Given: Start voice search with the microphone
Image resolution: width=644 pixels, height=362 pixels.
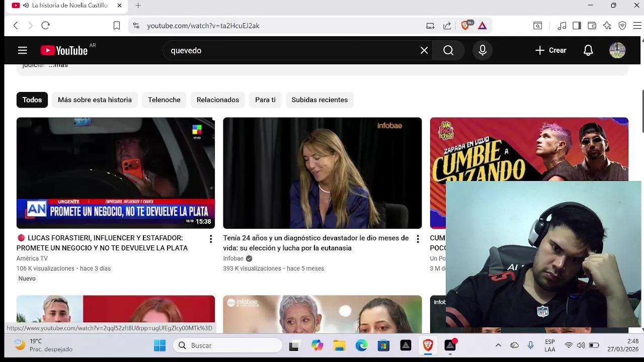Looking at the screenshot, I should (482, 50).
